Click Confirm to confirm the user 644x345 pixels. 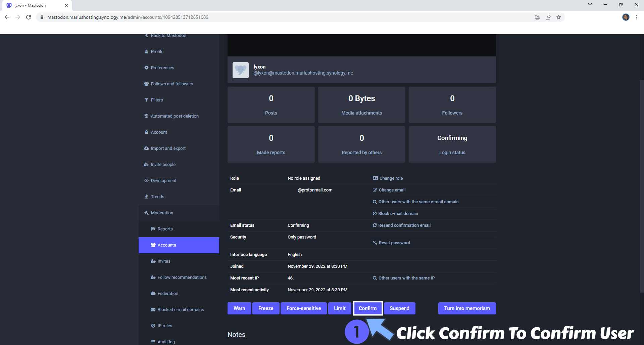click(368, 308)
